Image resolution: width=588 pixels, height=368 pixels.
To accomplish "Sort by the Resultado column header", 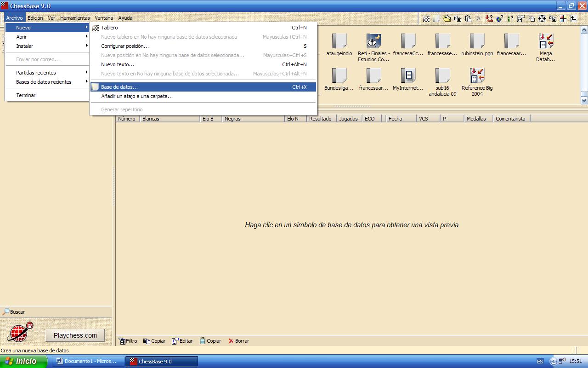I will click(x=322, y=119).
